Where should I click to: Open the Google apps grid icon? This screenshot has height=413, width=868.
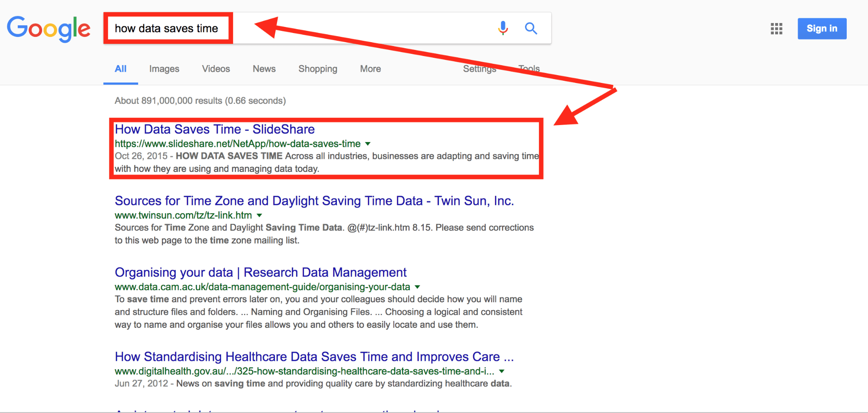[x=776, y=29]
